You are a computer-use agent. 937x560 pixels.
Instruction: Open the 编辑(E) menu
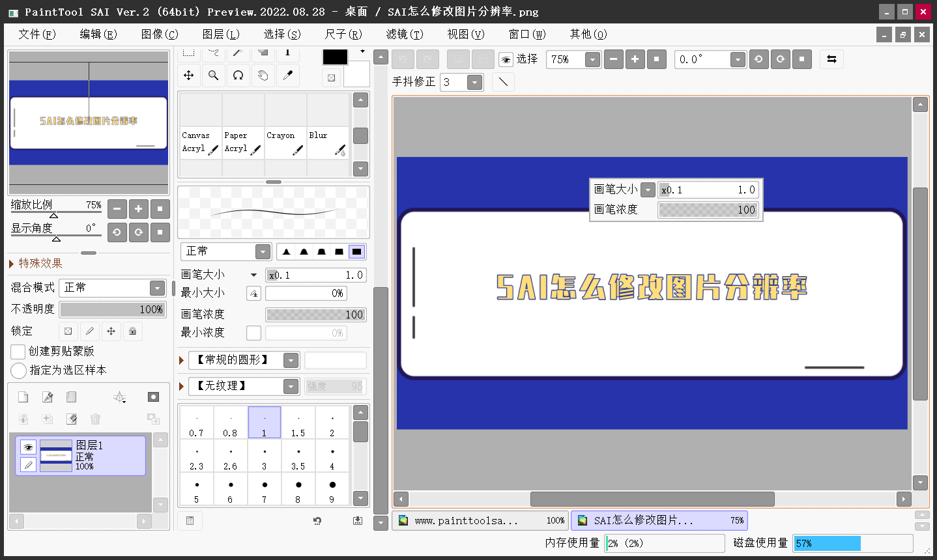point(98,34)
